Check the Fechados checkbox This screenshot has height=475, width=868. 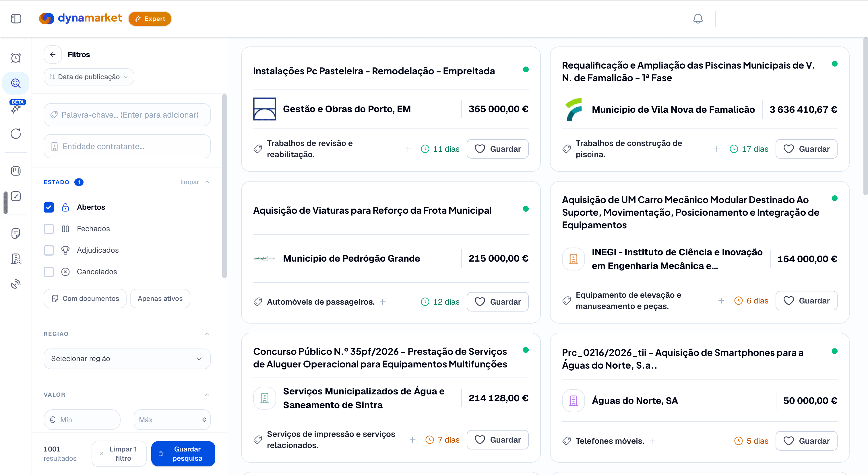pyautogui.click(x=49, y=229)
